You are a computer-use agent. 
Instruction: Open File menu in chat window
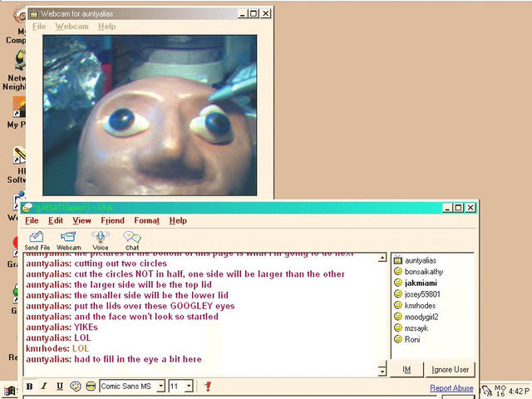pos(32,220)
